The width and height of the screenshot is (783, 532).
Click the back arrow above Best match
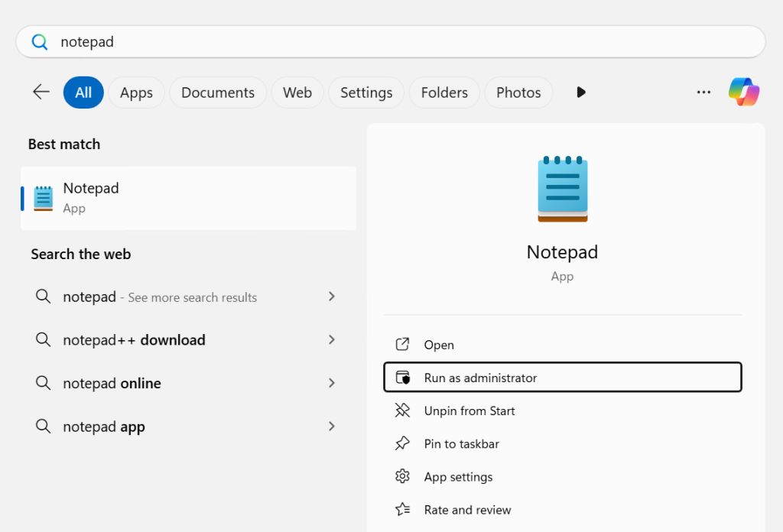coord(41,92)
